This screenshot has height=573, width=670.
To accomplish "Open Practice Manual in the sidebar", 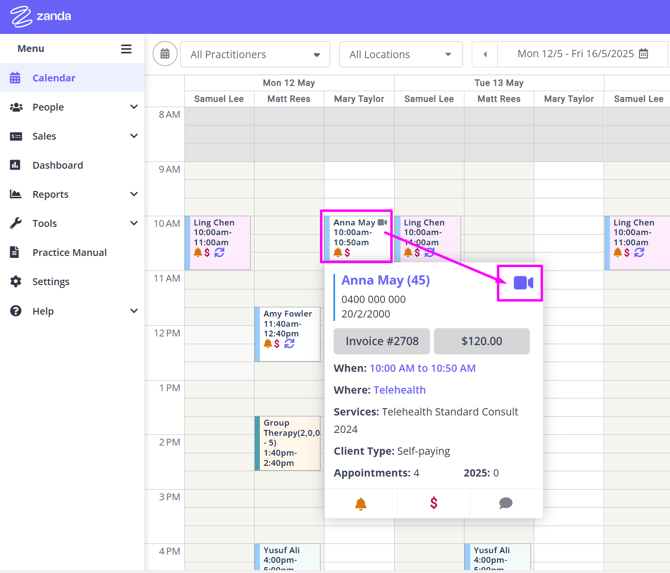I will click(x=69, y=252).
